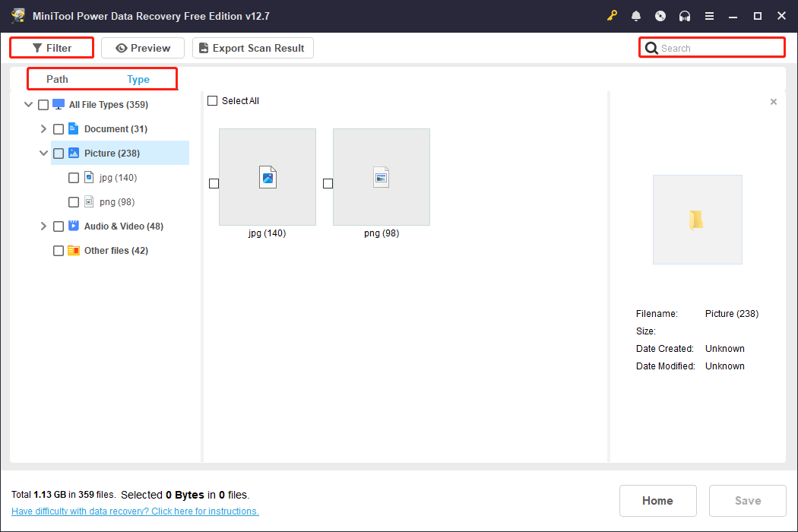
Task: Expand the Audio & Video node
Action: tap(43, 226)
